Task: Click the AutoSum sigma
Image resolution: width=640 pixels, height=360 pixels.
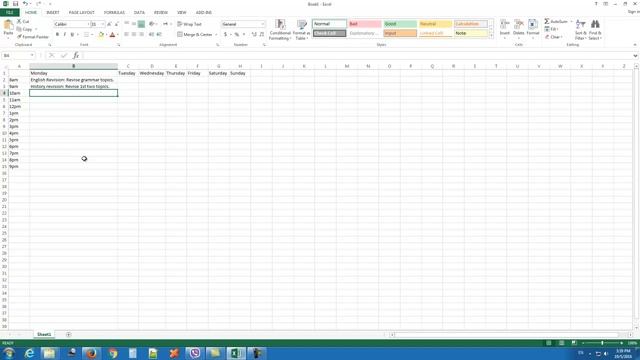Action: click(547, 21)
